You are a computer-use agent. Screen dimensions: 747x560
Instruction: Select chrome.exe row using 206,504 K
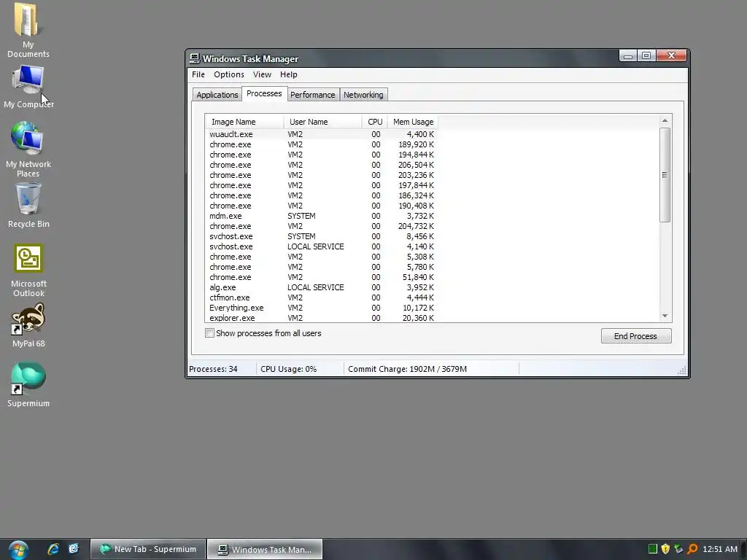tap(322, 165)
